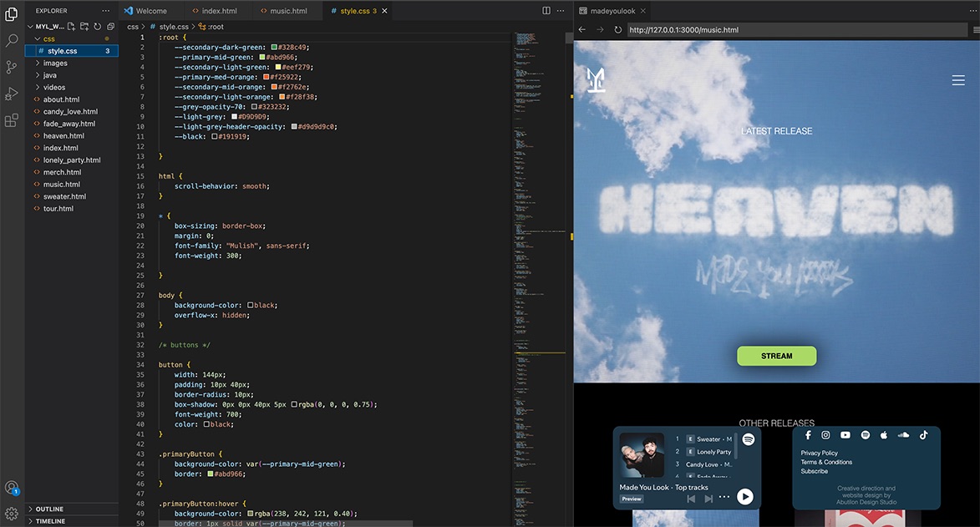Click the STREAM button on the webpage
The height and width of the screenshot is (527, 980).
tap(776, 355)
